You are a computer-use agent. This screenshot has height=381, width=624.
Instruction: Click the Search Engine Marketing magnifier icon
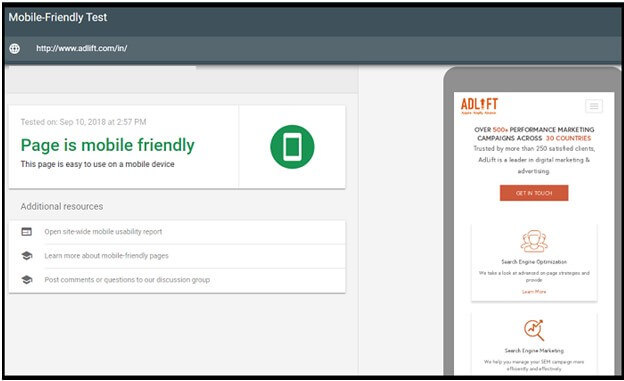point(534,330)
